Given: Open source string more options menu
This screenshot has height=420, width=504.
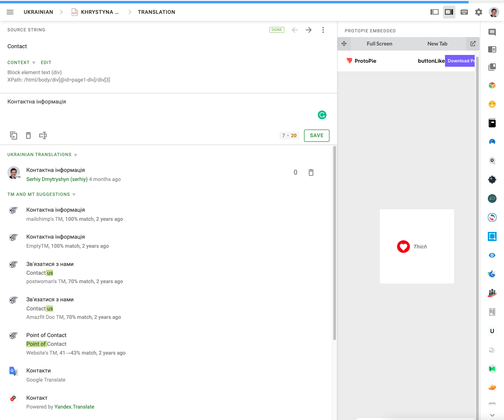Looking at the screenshot, I should coord(323,30).
